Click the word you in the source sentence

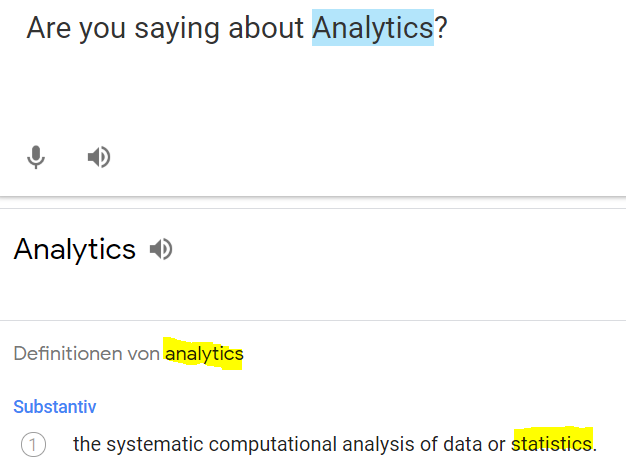coord(97,29)
